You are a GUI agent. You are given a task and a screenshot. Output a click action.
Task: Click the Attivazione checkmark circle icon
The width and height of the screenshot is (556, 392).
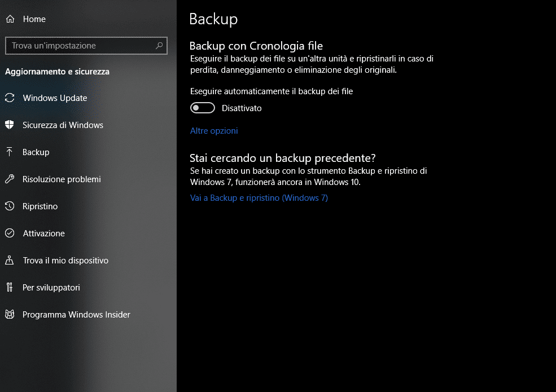pyautogui.click(x=10, y=234)
